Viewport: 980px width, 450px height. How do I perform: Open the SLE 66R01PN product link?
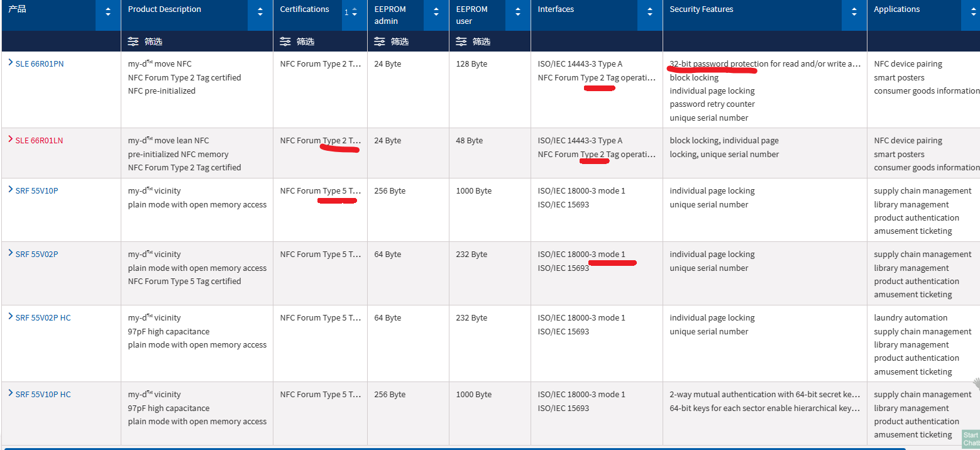(x=40, y=64)
